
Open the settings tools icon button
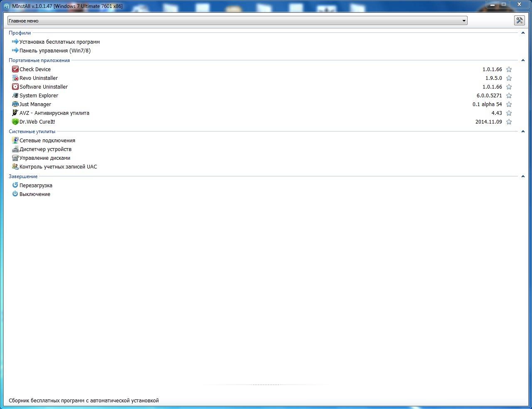[x=519, y=20]
